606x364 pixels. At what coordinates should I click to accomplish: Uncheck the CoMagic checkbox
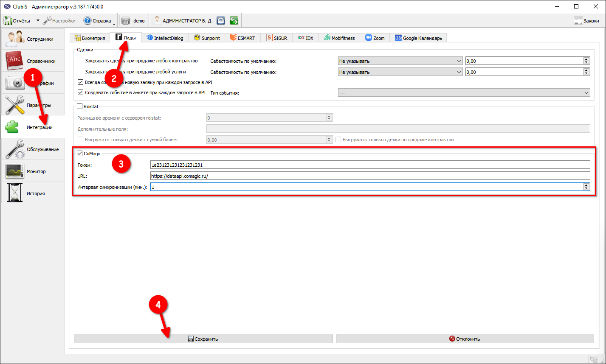click(x=80, y=154)
